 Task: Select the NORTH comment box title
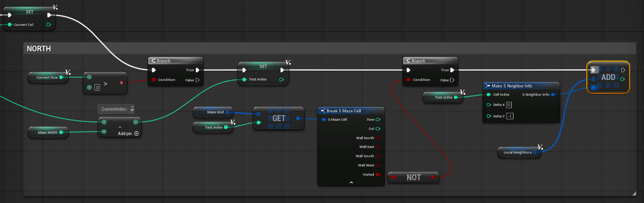(x=39, y=49)
